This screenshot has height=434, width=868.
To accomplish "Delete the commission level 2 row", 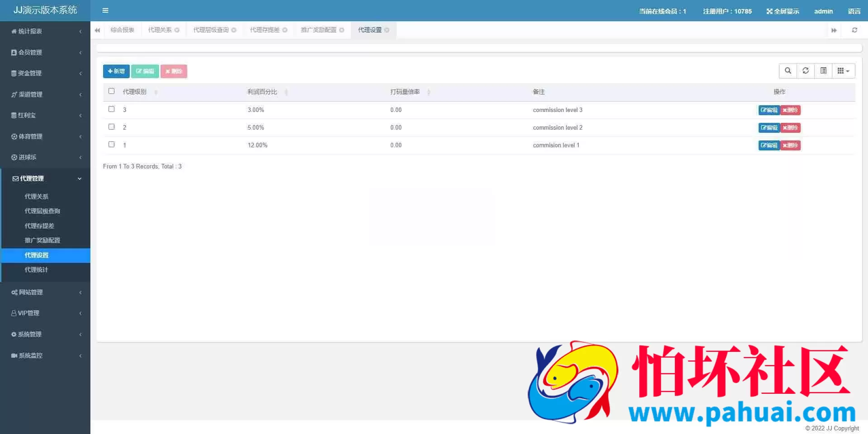I will coord(790,128).
